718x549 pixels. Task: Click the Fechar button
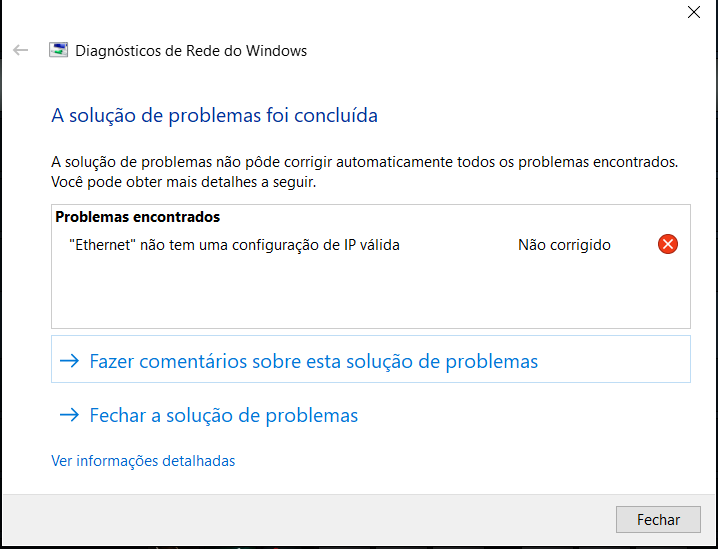coord(658,519)
